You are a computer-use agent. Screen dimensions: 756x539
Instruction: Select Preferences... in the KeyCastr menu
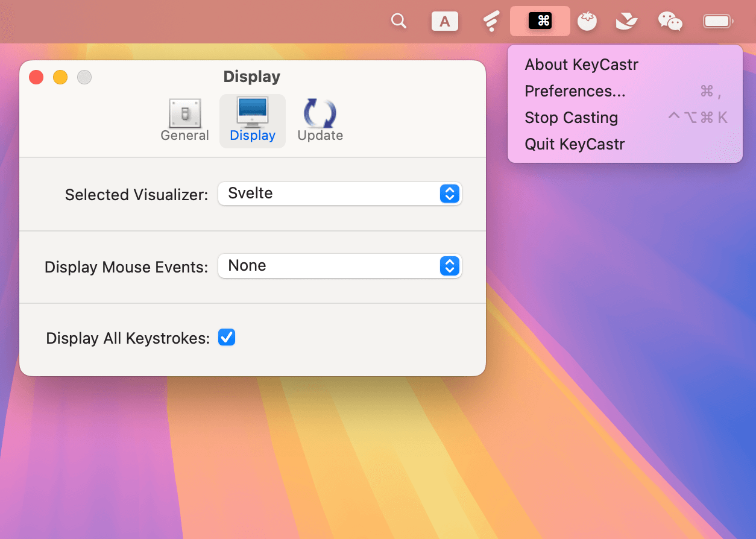(575, 91)
